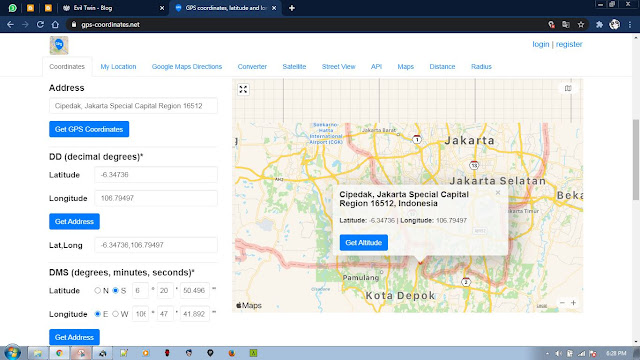
Task: Click the register link
Action: (569, 44)
